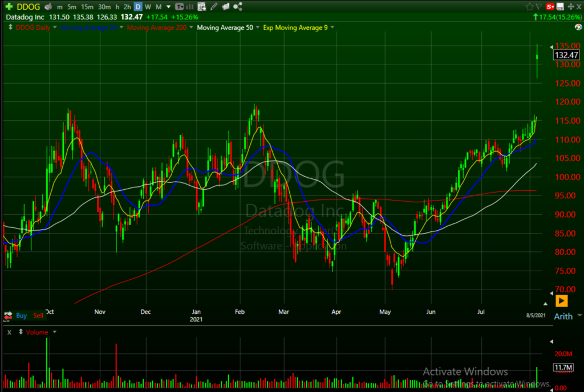Click the Moving Average 20 label
Viewport: 584px width, 392px height.
pos(88,27)
